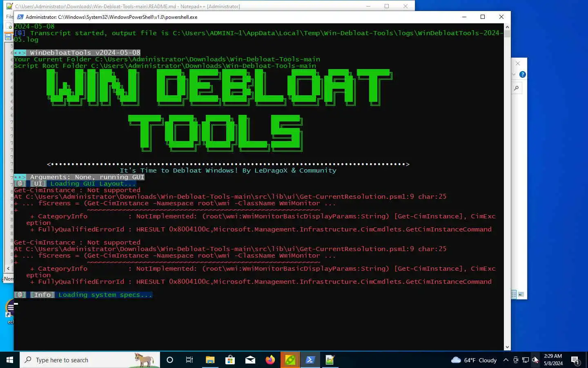
Task: Open Microsoft Store from the taskbar
Action: click(x=230, y=360)
